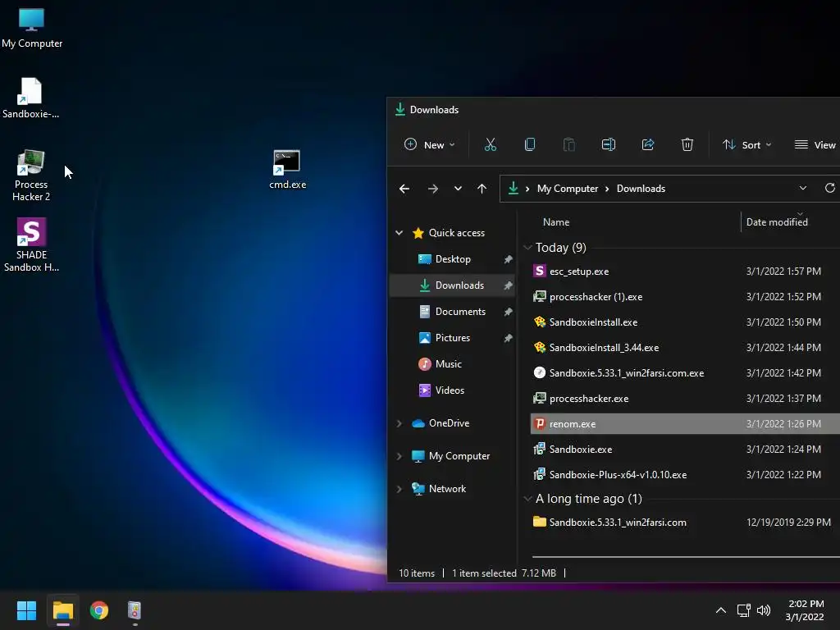This screenshot has height=630, width=840.
Task: Click the Share icon in toolbar
Action: pos(648,144)
